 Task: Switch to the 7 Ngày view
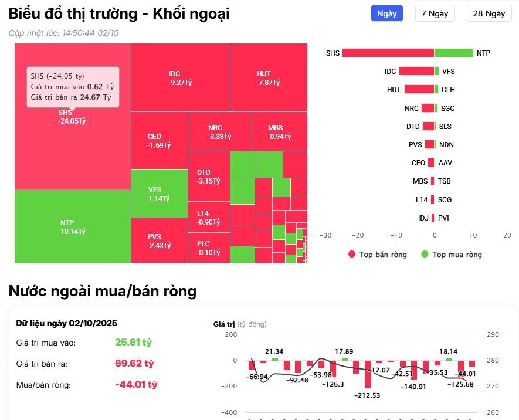(435, 13)
